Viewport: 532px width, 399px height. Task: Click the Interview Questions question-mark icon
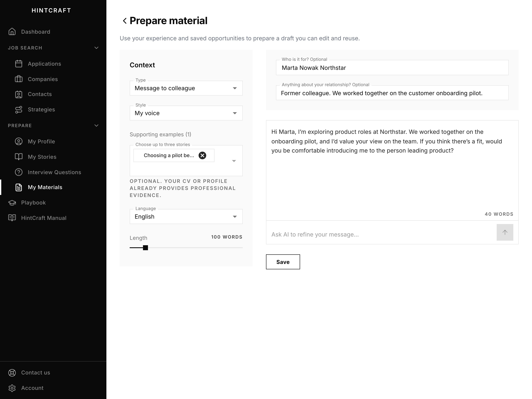(x=19, y=172)
